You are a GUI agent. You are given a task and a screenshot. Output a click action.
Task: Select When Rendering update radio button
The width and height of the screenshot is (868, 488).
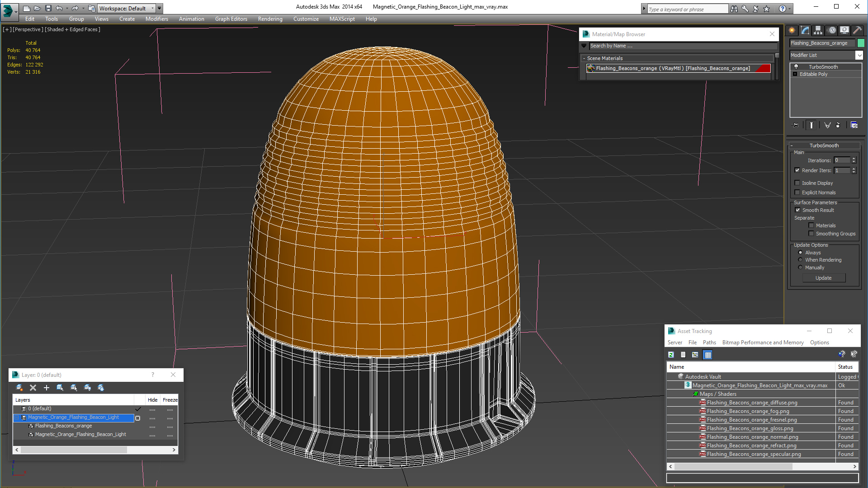(x=800, y=260)
